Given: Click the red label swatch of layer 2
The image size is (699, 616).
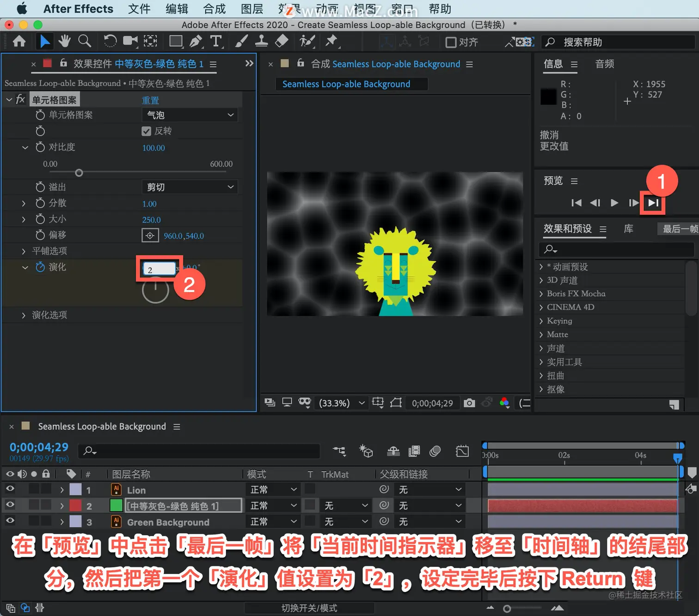Looking at the screenshot, I should 75,505.
